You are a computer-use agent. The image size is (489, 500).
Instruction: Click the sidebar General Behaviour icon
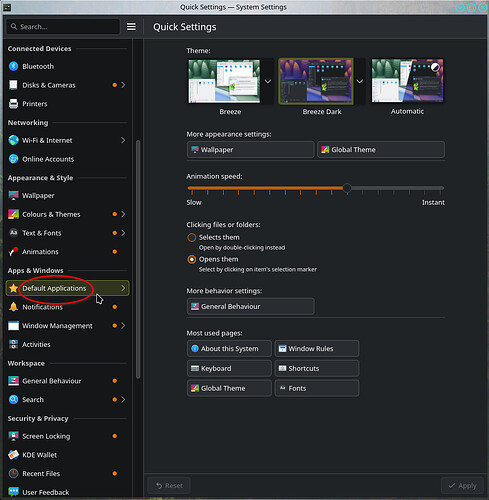click(x=13, y=381)
